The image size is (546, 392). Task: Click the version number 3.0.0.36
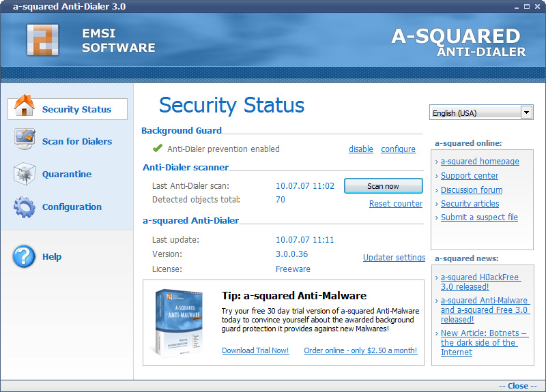[x=292, y=254]
